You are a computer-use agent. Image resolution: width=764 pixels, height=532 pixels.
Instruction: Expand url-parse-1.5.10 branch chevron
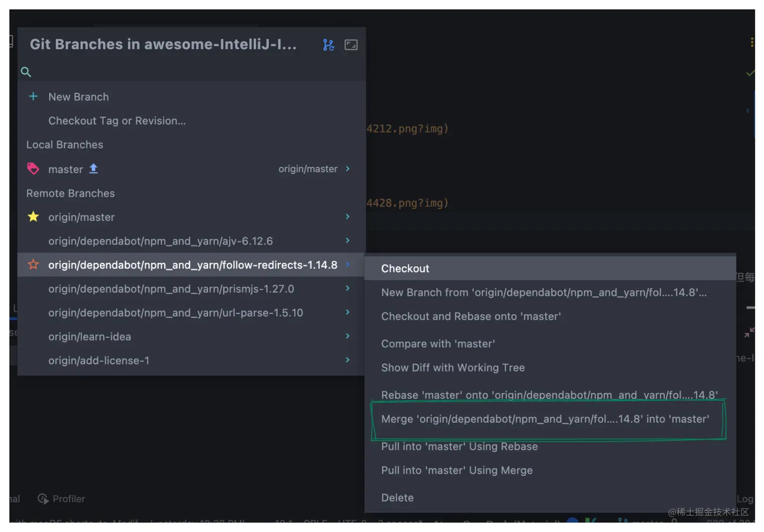(348, 312)
